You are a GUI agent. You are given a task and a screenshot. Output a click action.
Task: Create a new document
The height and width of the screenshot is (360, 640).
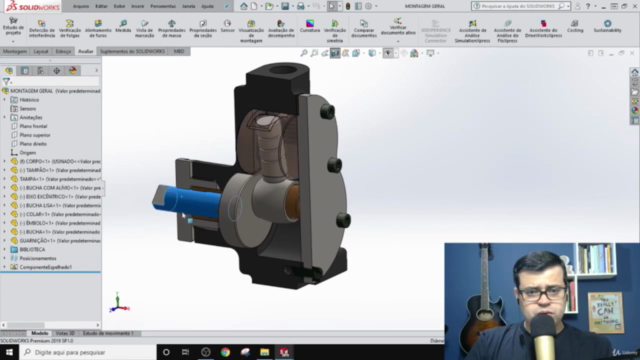(254, 6)
